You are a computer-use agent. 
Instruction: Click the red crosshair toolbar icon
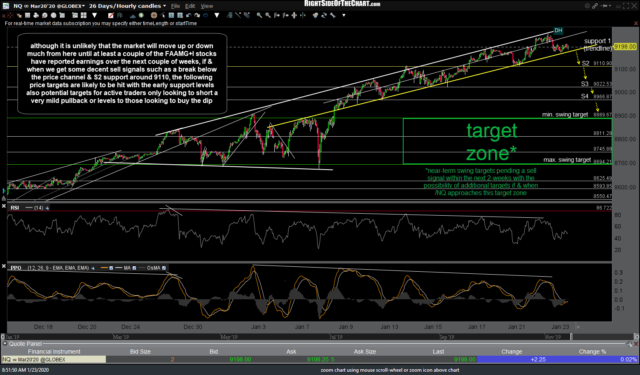[x=11, y=16]
